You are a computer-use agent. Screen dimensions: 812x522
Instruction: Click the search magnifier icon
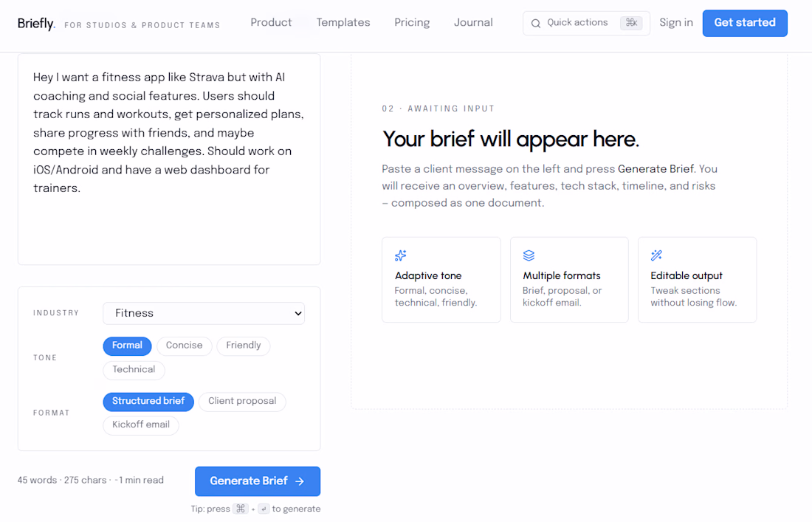tap(536, 24)
